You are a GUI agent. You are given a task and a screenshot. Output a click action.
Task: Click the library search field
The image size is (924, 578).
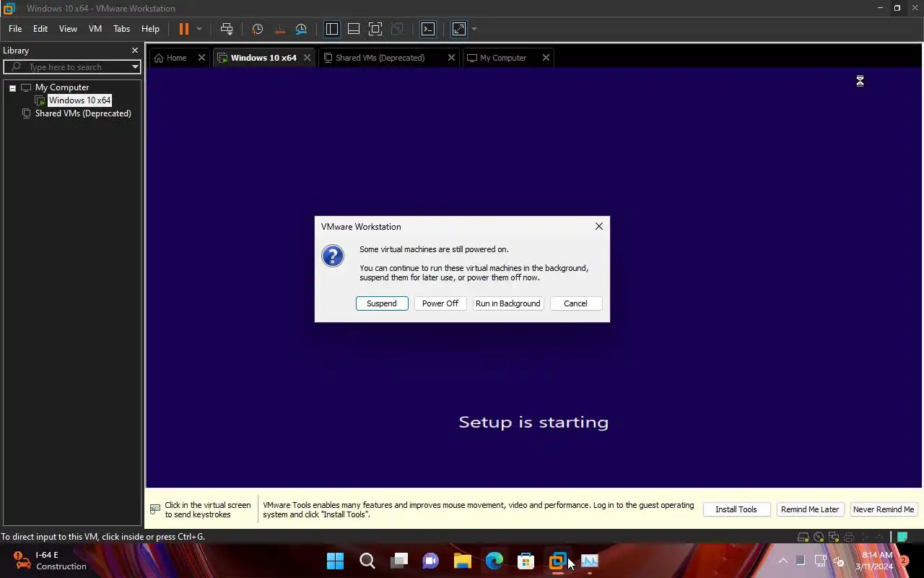pyautogui.click(x=71, y=66)
